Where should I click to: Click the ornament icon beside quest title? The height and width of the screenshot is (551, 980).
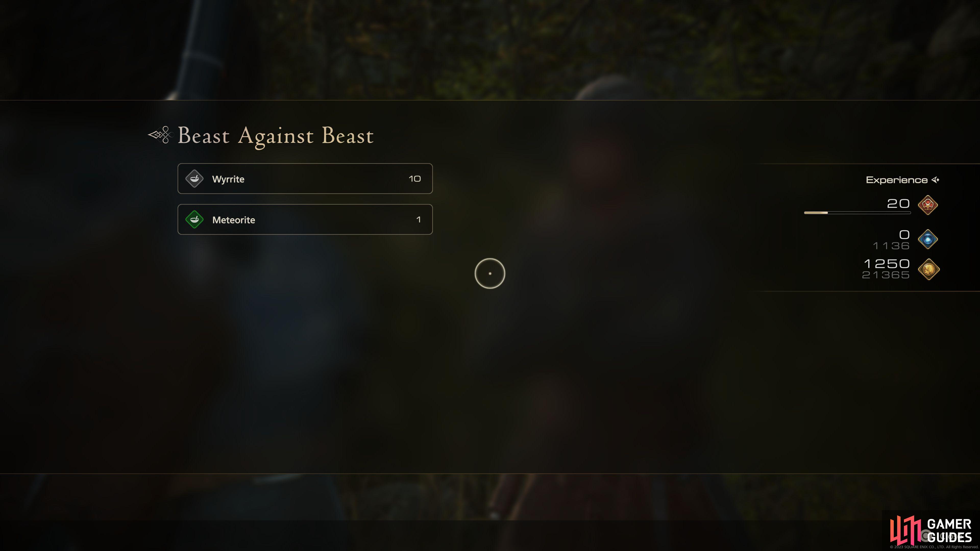[x=160, y=135]
